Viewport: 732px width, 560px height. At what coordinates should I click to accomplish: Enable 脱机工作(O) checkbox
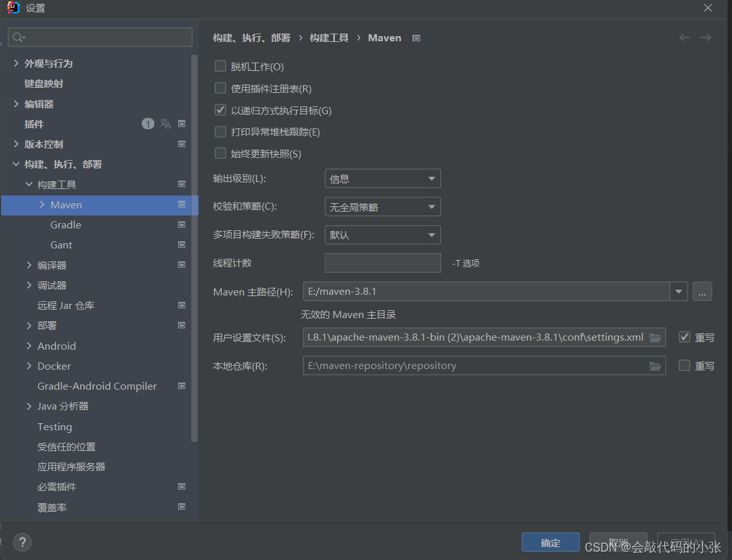[220, 66]
